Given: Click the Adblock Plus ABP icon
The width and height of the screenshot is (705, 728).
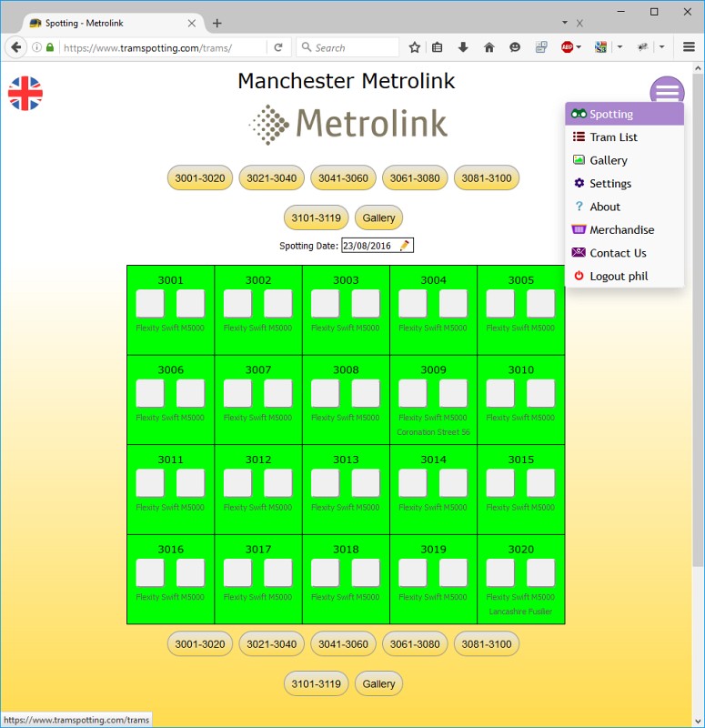Looking at the screenshot, I should click(567, 47).
